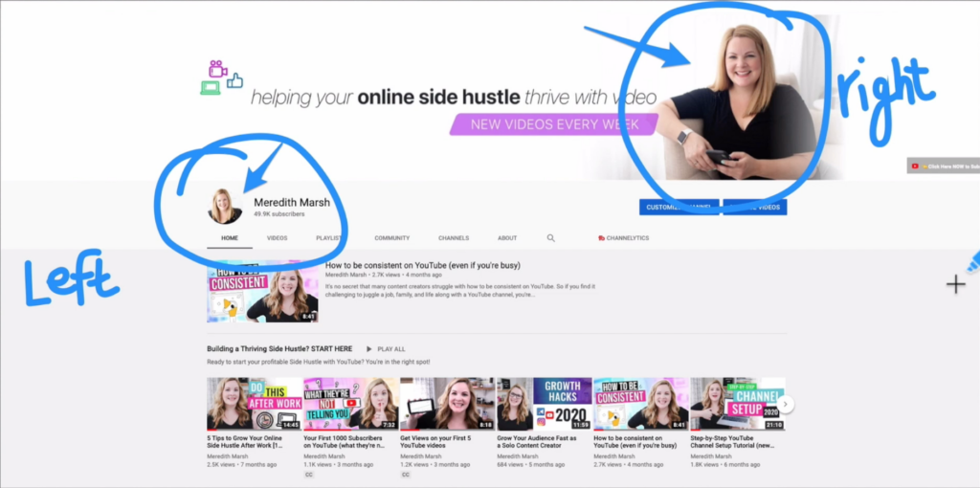Click the 14:45 duration badge
This screenshot has height=488, width=980.
291,425
